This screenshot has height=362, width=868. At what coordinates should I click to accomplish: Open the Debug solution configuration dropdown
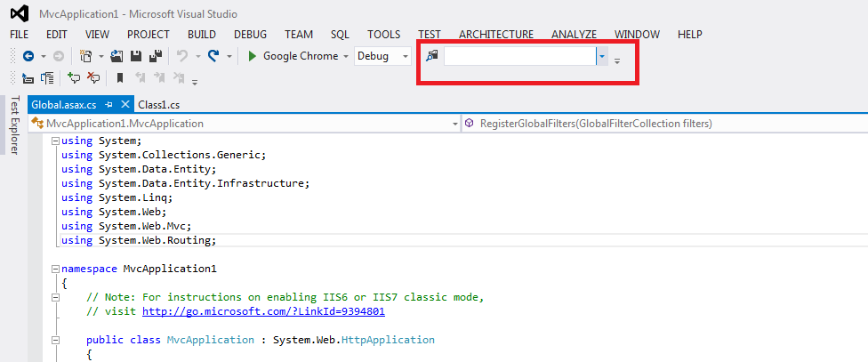pyautogui.click(x=406, y=56)
